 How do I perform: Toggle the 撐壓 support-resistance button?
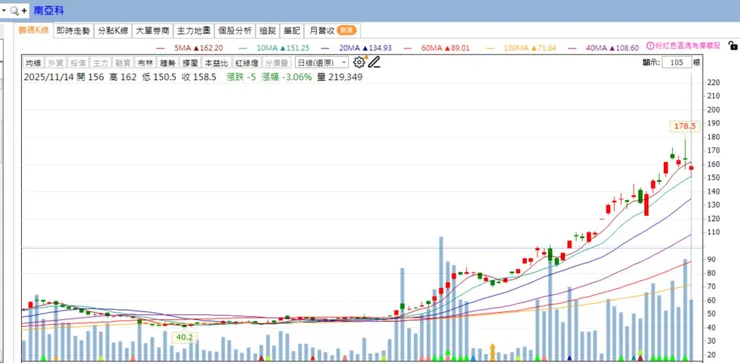190,62
